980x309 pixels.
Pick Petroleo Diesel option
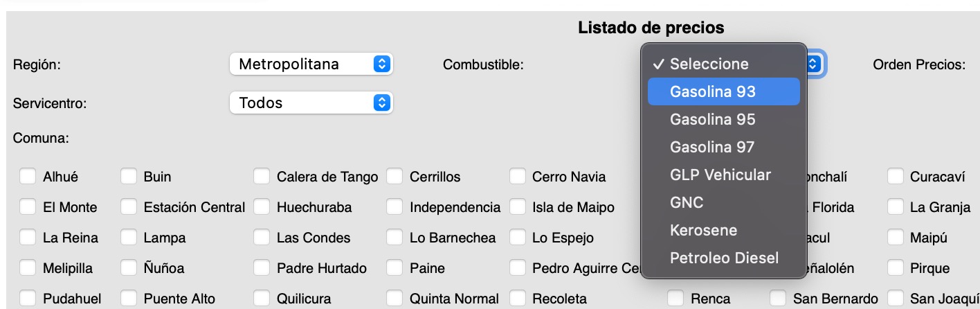pos(724,258)
